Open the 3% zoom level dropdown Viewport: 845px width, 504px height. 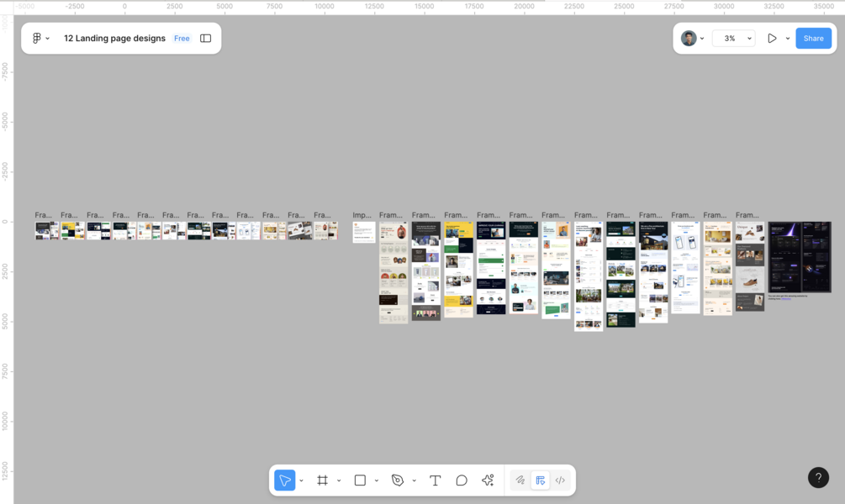click(x=733, y=39)
